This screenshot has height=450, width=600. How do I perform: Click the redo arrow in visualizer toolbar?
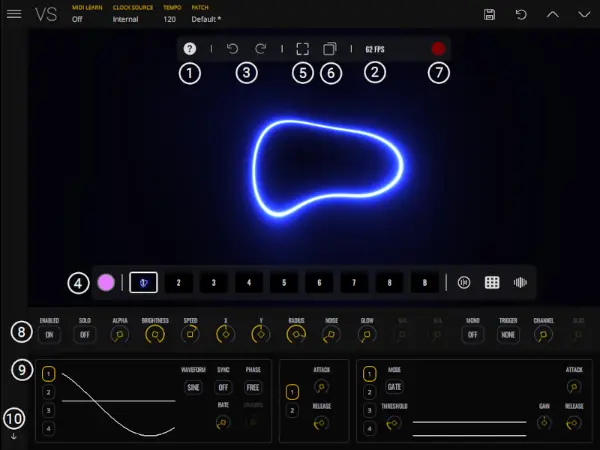click(x=262, y=48)
